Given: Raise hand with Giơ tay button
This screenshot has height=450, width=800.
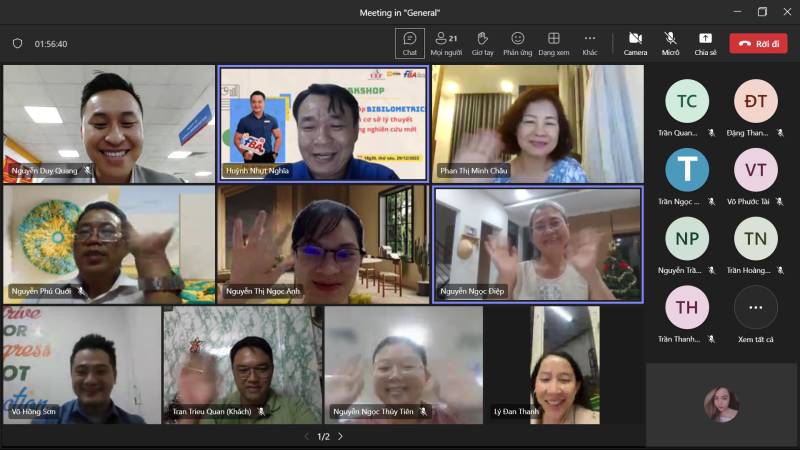Looking at the screenshot, I should [x=482, y=43].
